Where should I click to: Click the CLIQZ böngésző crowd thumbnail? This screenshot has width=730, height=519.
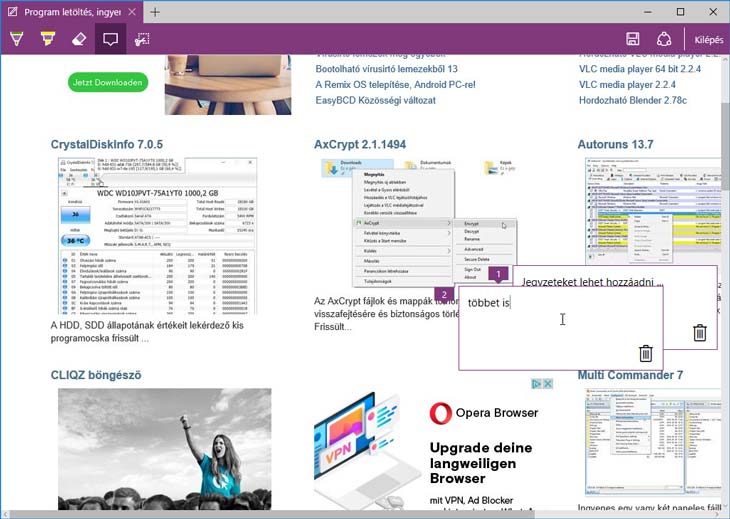(x=164, y=450)
